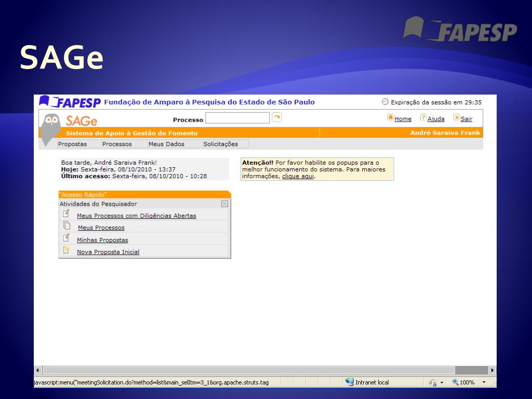Click the zoom magnifier icon at 100%
The width and height of the screenshot is (532, 399).
[x=455, y=382]
